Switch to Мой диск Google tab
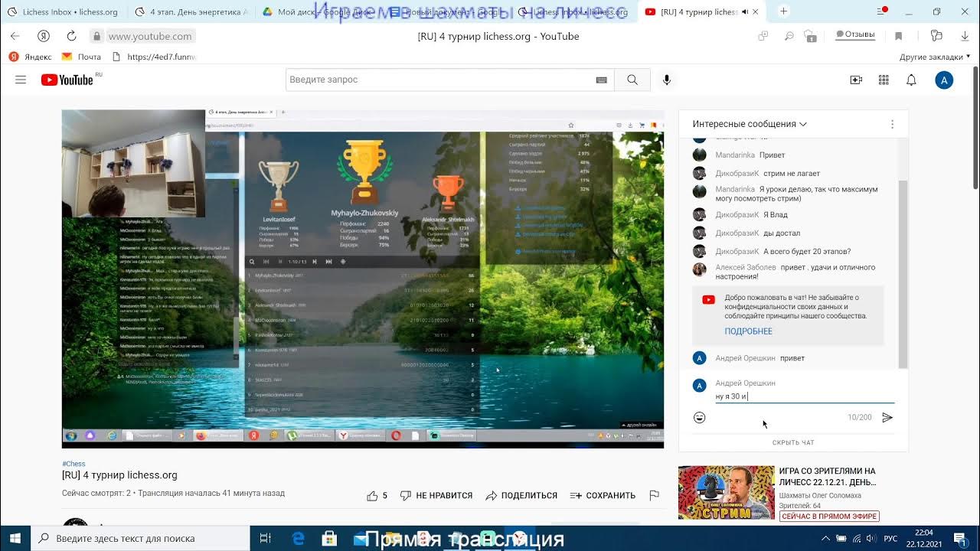The height and width of the screenshot is (551, 980). pos(319,11)
